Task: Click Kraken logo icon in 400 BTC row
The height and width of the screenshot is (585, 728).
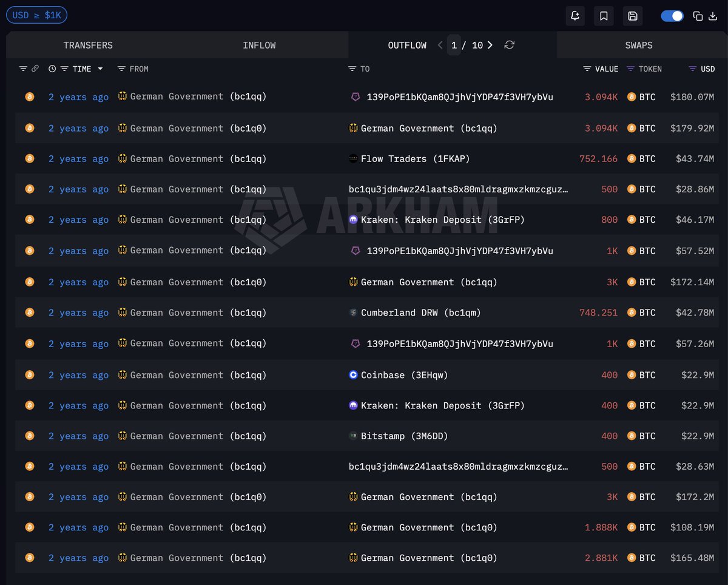Action: point(353,405)
